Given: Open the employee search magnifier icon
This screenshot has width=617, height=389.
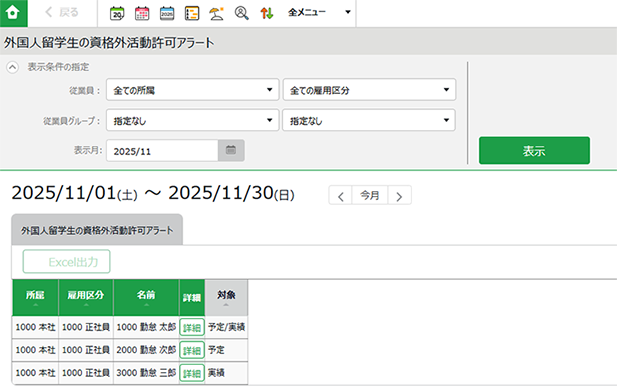Looking at the screenshot, I should point(241,13).
